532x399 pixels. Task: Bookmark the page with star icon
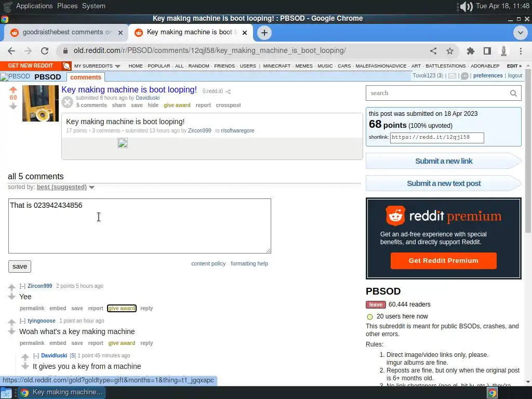pos(450,51)
